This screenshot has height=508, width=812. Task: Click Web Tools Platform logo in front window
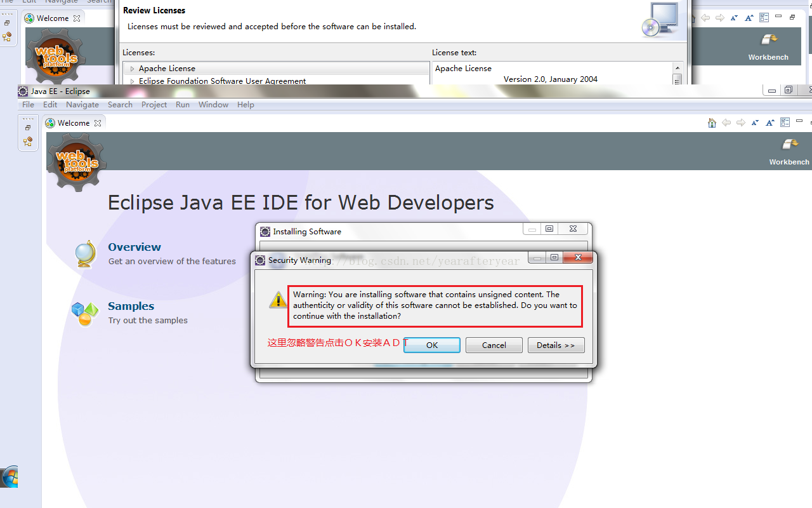click(x=77, y=161)
